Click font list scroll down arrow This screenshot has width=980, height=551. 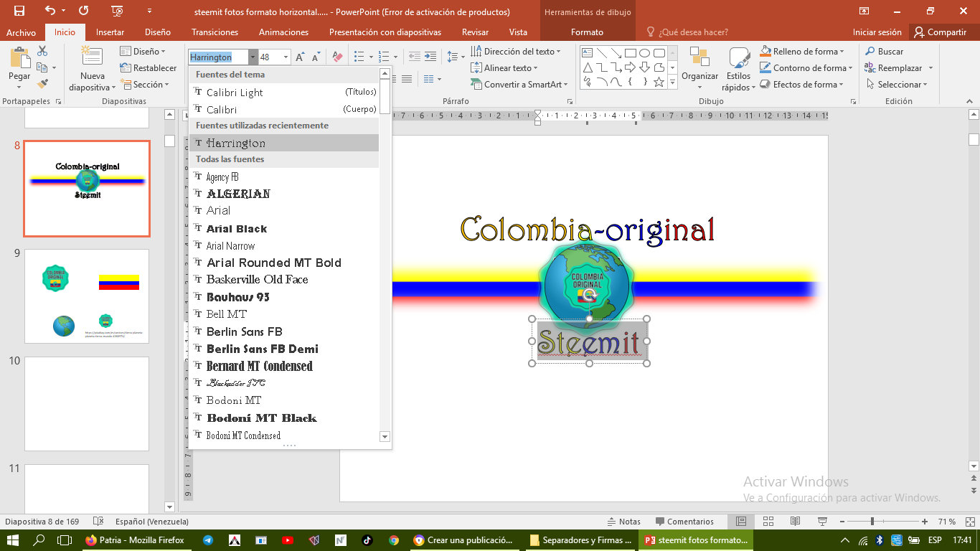(x=385, y=436)
